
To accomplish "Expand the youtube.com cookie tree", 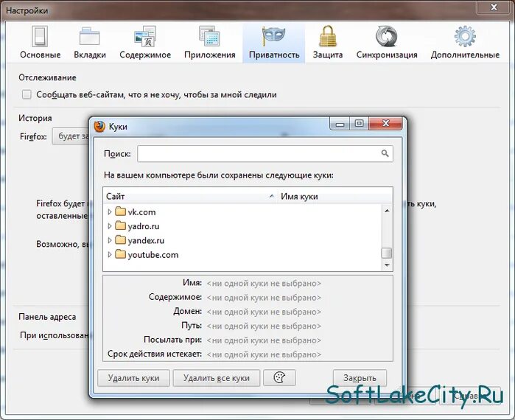I will pyautogui.click(x=110, y=254).
